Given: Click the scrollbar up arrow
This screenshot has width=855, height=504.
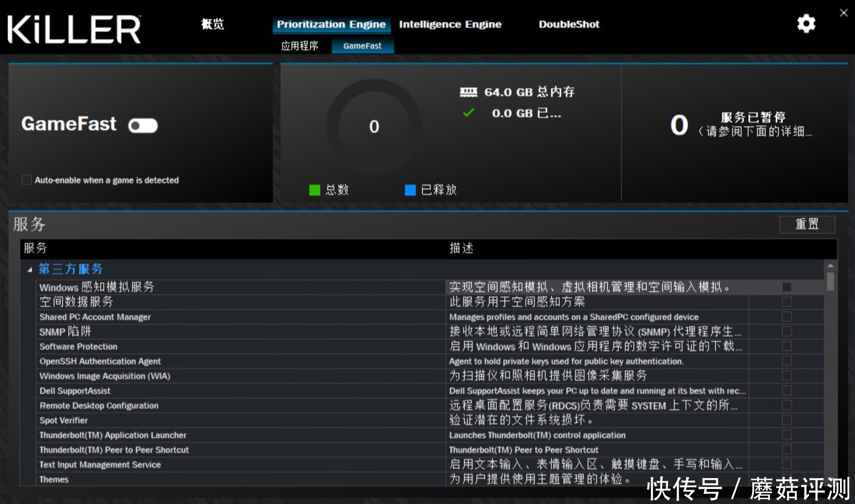Looking at the screenshot, I should point(830,265).
